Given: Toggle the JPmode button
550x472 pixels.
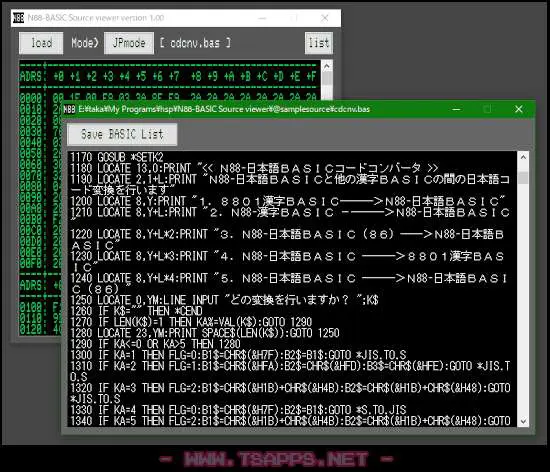Looking at the screenshot, I should pos(129,43).
